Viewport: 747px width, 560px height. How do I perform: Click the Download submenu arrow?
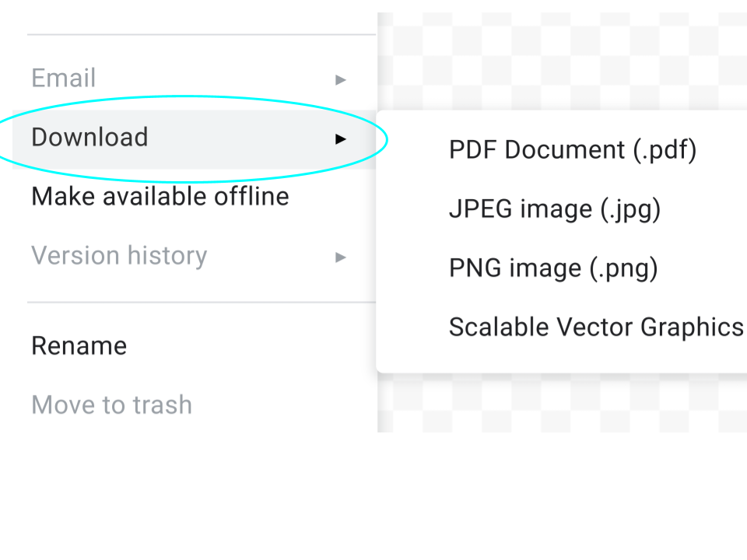340,138
